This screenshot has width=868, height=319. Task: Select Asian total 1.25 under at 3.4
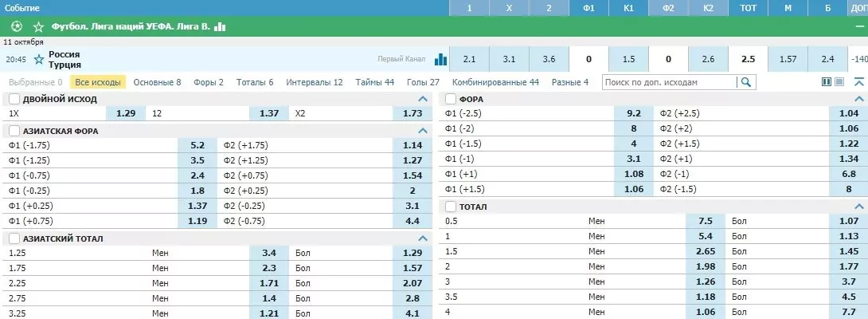pyautogui.click(x=269, y=253)
